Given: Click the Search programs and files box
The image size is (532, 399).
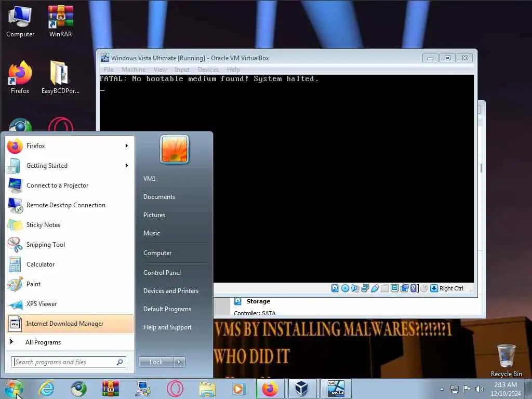Looking at the screenshot, I should 68,362.
